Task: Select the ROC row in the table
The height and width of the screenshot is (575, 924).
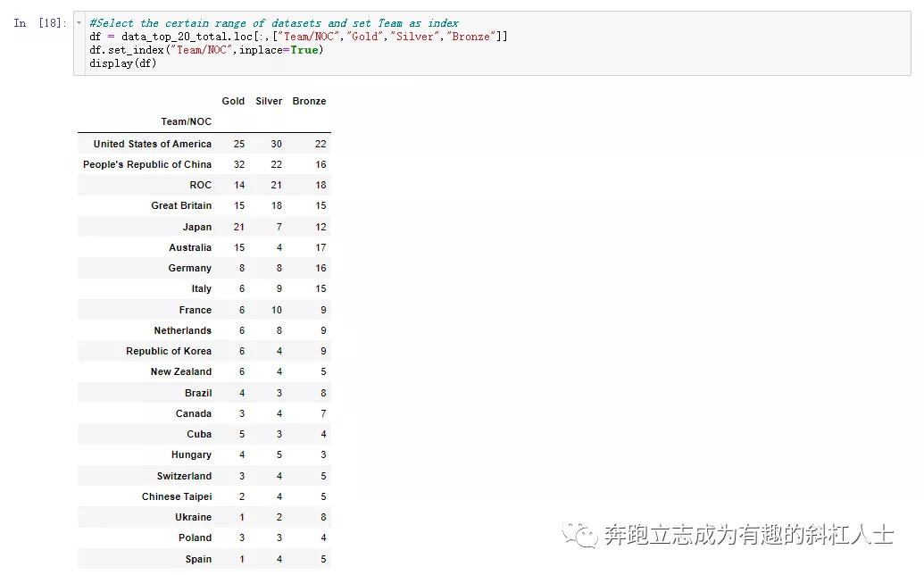Action: pyautogui.click(x=200, y=185)
